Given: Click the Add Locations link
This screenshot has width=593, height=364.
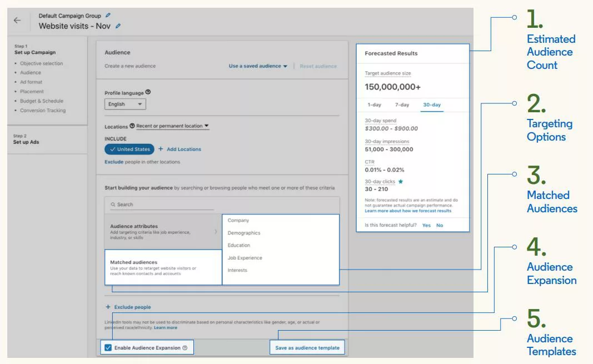Looking at the screenshot, I should [x=184, y=149].
